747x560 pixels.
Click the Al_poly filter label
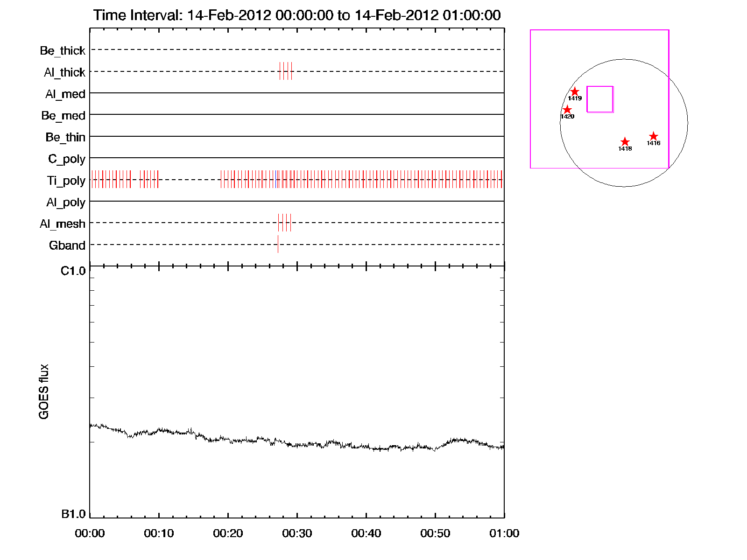(66, 203)
